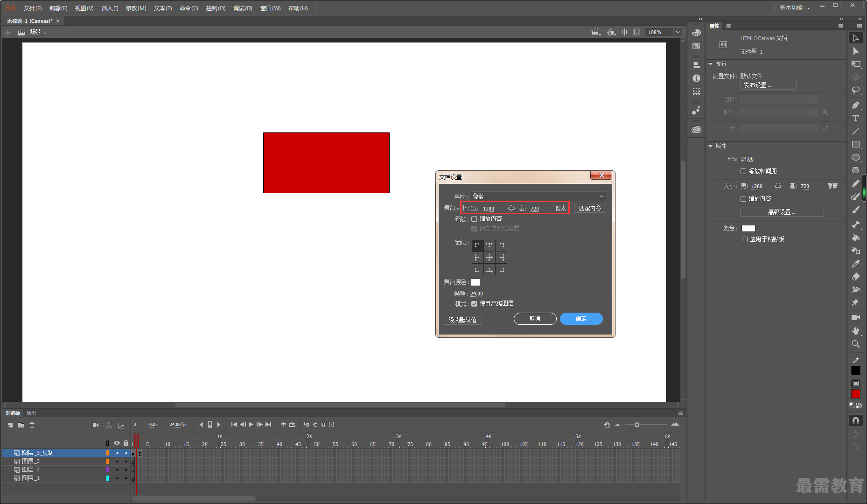The height and width of the screenshot is (504, 867).
Task: Select the Line tool
Action: coord(856,131)
